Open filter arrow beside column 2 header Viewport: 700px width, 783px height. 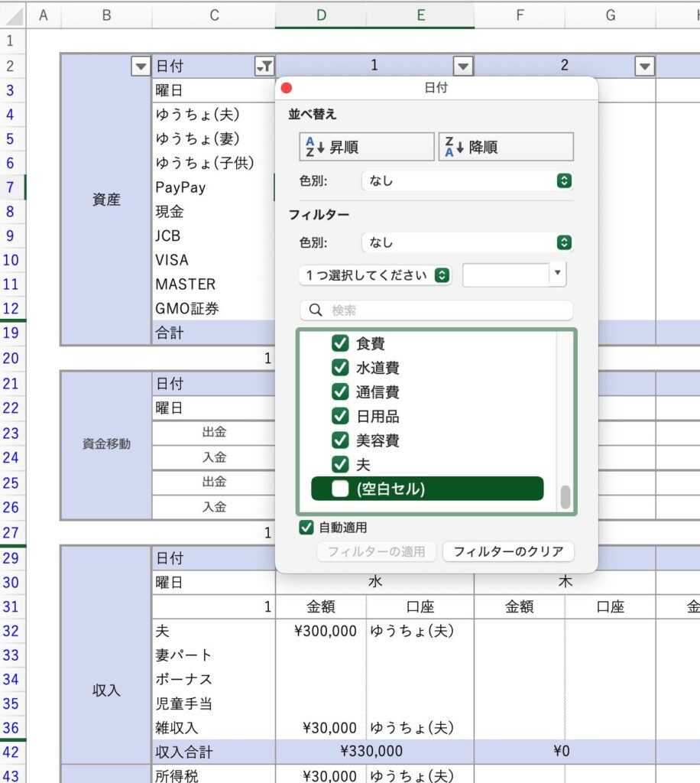point(645,67)
